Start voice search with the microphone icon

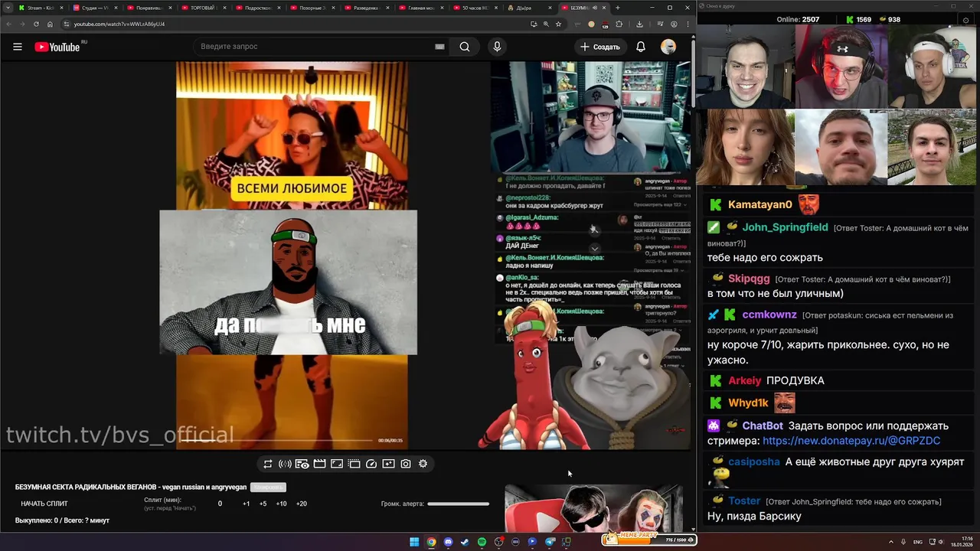497,47
